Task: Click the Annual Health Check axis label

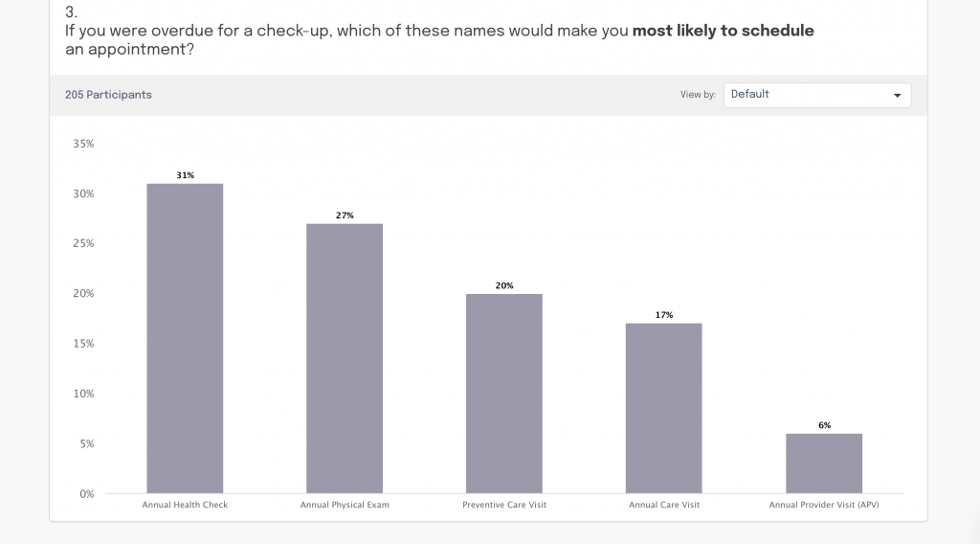Action: 185,505
